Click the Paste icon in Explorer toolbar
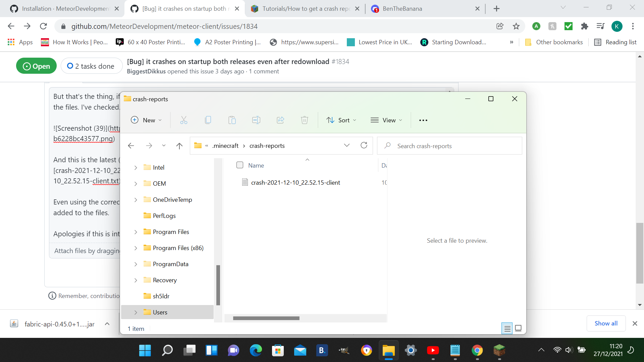 [232, 120]
